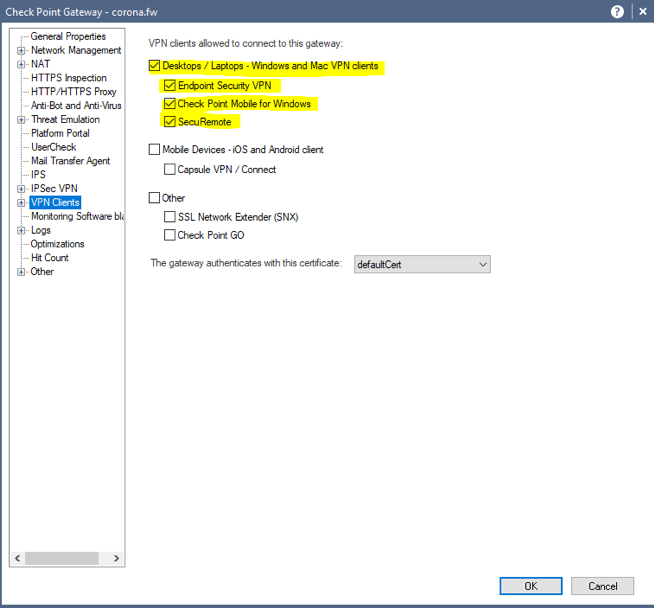Open Monitoring Software blade page
The width and height of the screenshot is (654, 608).
point(78,216)
